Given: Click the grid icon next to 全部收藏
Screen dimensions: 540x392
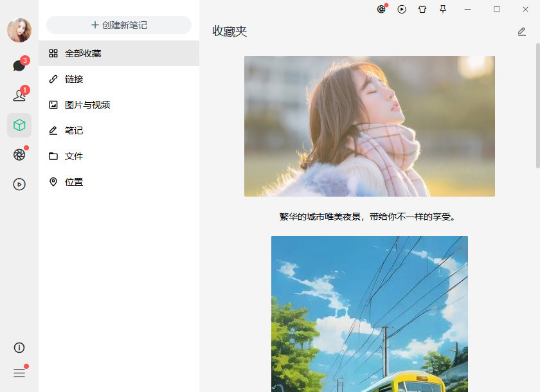Looking at the screenshot, I should pyautogui.click(x=53, y=53).
